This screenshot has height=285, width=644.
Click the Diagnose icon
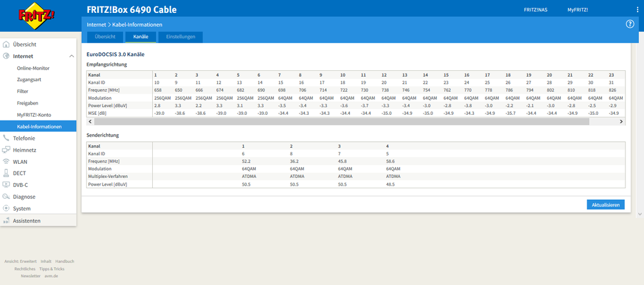[x=6, y=197]
